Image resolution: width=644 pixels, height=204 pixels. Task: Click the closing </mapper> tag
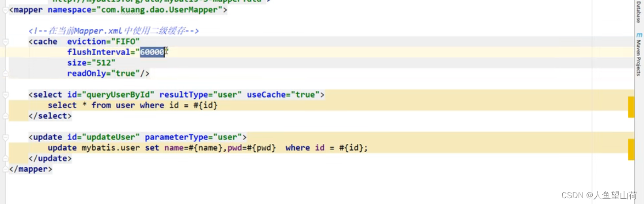click(x=30, y=169)
